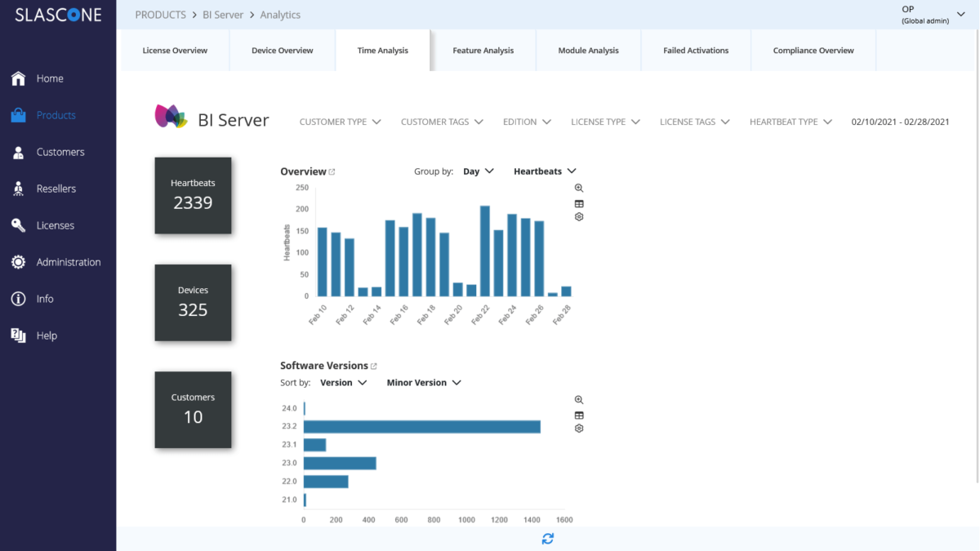980x551 pixels.
Task: Show the Overview chart as a data table
Action: [x=578, y=202]
